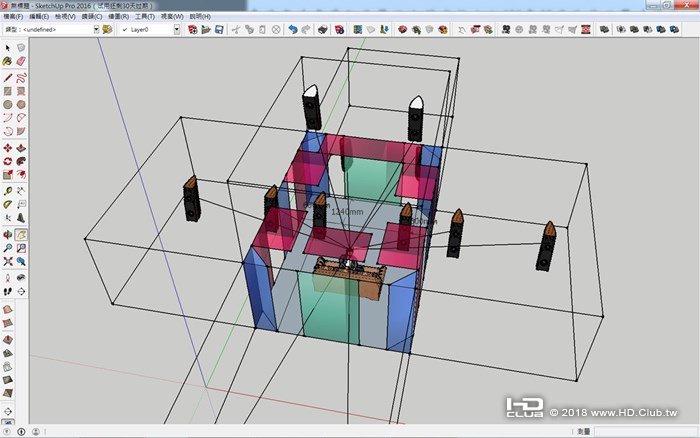Select the Zoom magnifier tool
The image size is (700, 438).
coord(8,248)
